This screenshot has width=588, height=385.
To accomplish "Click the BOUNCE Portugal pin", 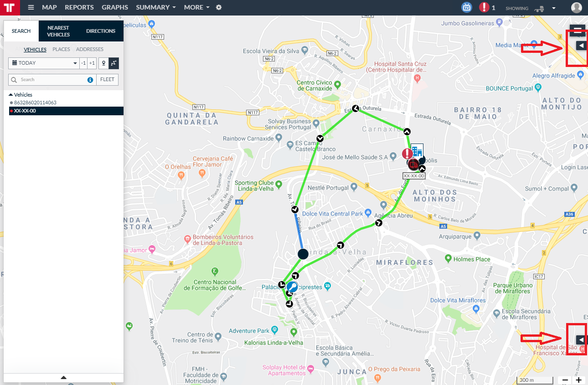I will point(538,87).
